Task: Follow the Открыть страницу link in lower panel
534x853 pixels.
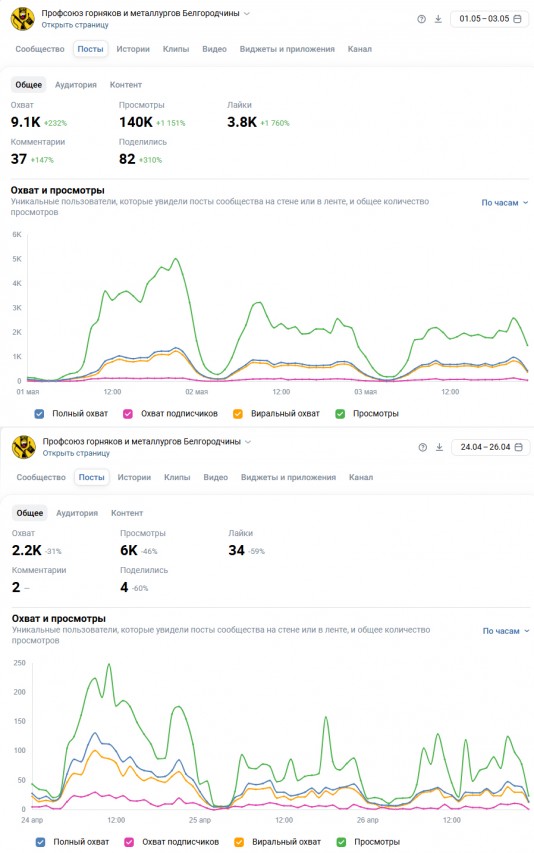Action: click(x=76, y=453)
